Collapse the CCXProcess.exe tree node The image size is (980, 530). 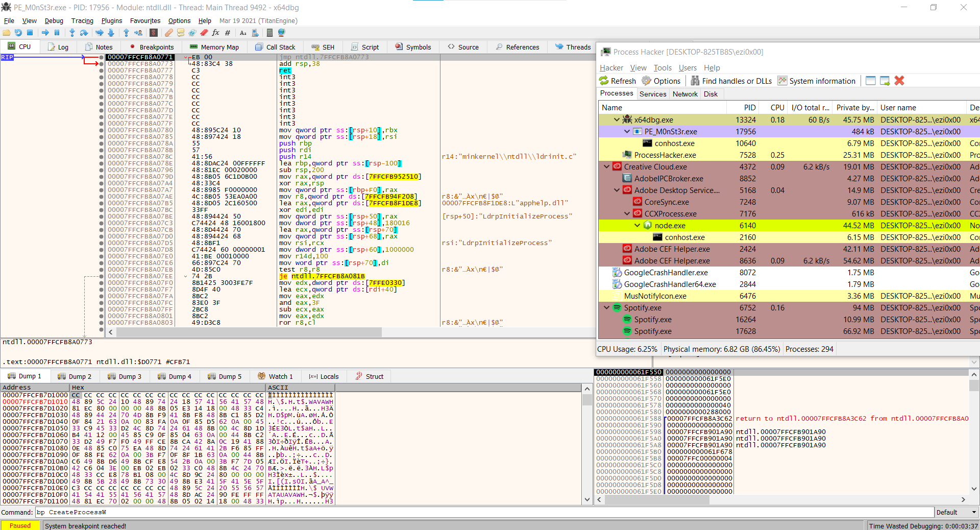(627, 213)
